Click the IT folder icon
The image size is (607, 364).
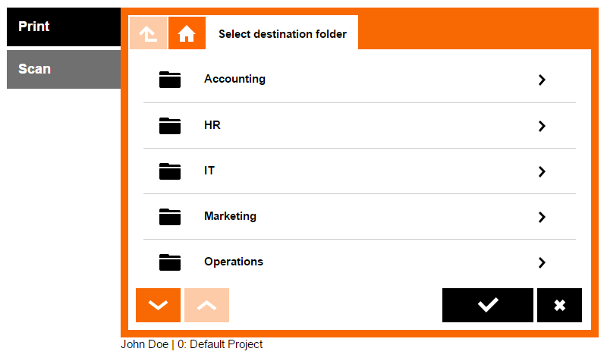coord(170,171)
